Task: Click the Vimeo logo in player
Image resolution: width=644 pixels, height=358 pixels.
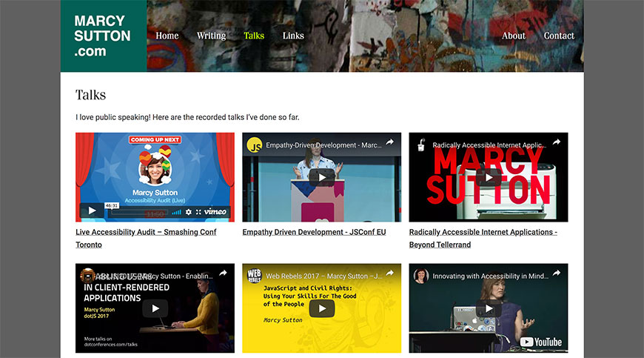Action: [x=215, y=212]
